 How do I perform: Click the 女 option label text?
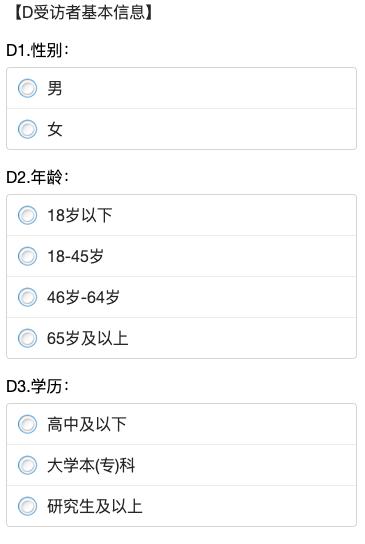55,129
